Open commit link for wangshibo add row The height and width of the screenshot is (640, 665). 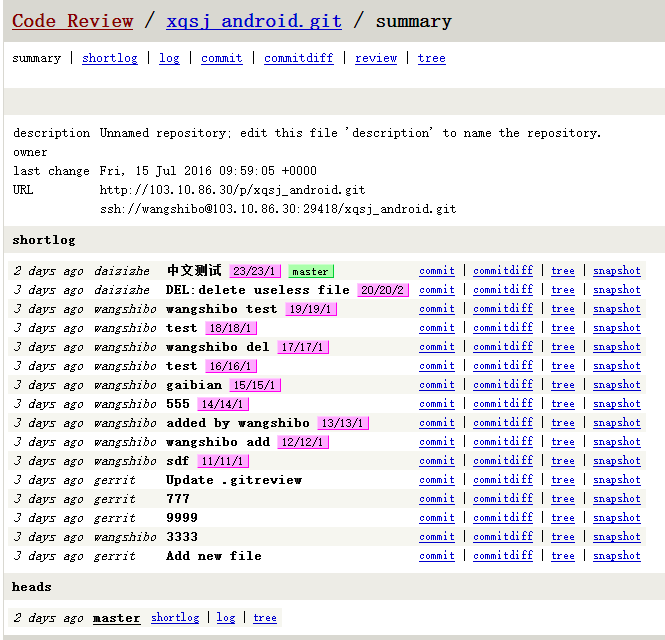[436, 442]
